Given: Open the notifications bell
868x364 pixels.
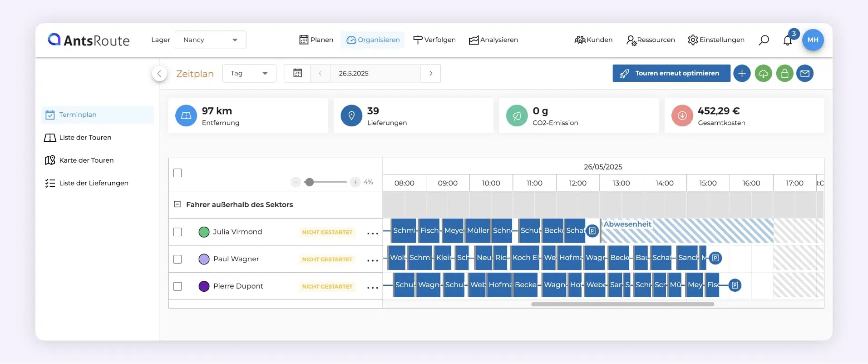Looking at the screenshot, I should point(788,40).
